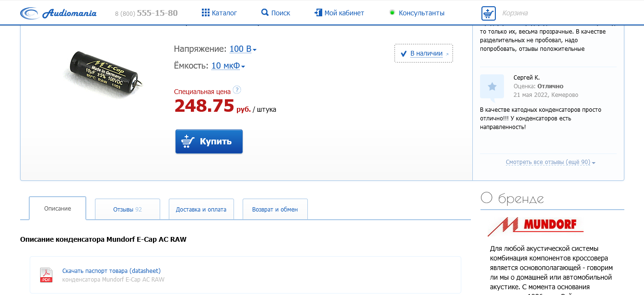644x295 pixels.
Task: Open the Ёмкость 10 мкФ dropdown
Action: pos(228,66)
